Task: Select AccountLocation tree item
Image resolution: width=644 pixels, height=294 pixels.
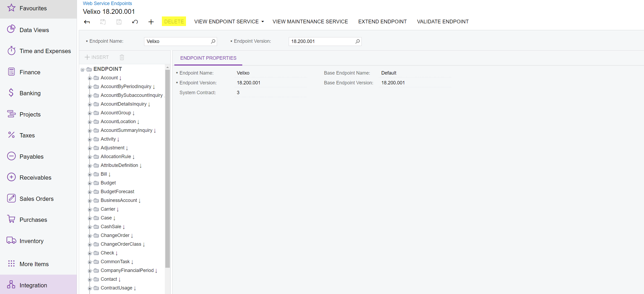Action: (x=118, y=122)
